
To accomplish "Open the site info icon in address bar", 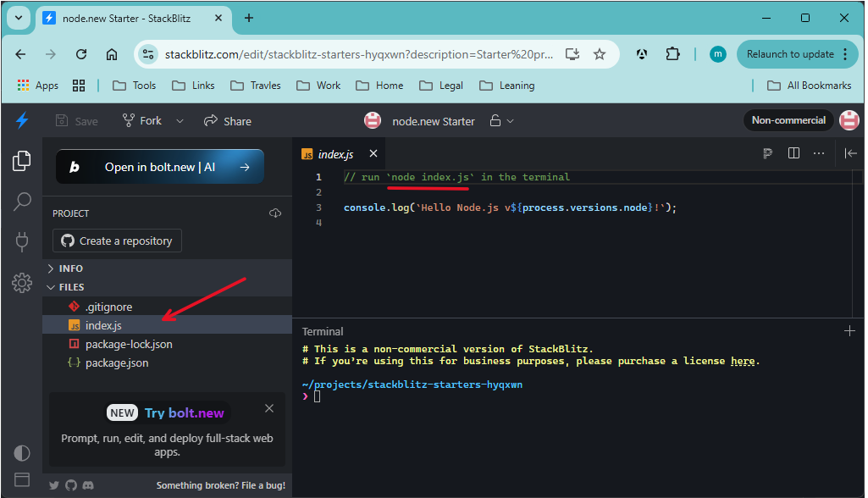I will 148,54.
